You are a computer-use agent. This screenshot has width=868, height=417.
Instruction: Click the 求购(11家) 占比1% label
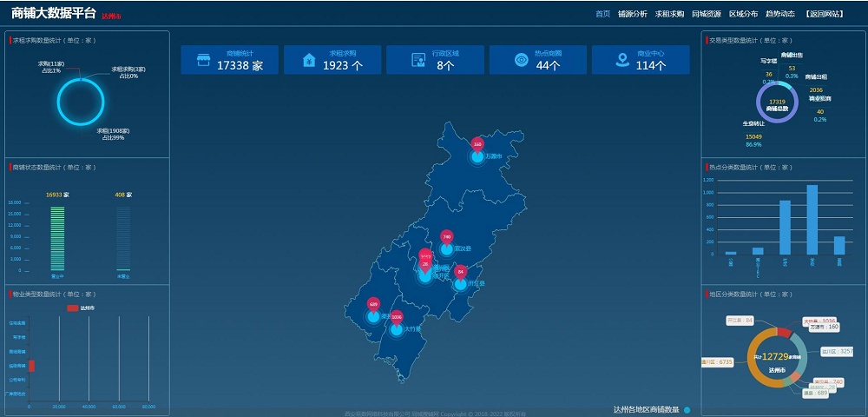click(51, 67)
